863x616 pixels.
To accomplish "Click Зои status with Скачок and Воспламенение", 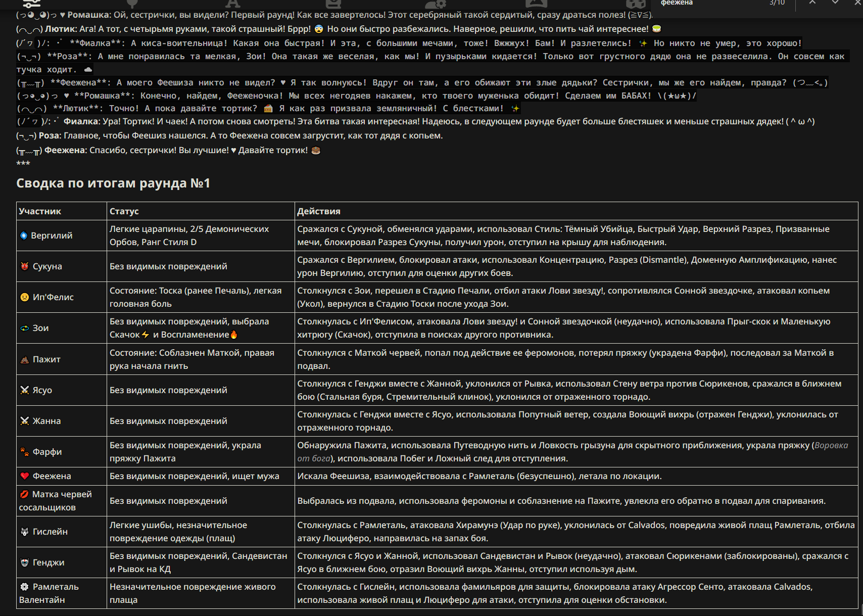I will pyautogui.click(x=201, y=328).
